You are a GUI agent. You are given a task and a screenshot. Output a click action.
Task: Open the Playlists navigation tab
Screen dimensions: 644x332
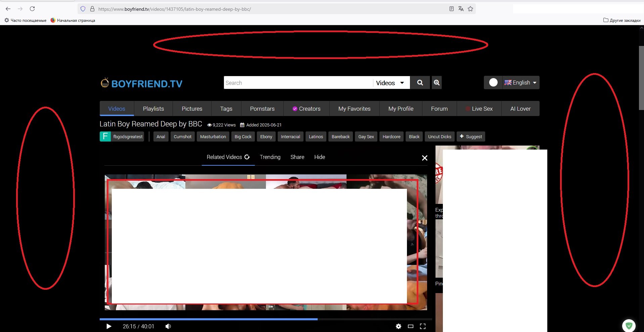click(153, 109)
